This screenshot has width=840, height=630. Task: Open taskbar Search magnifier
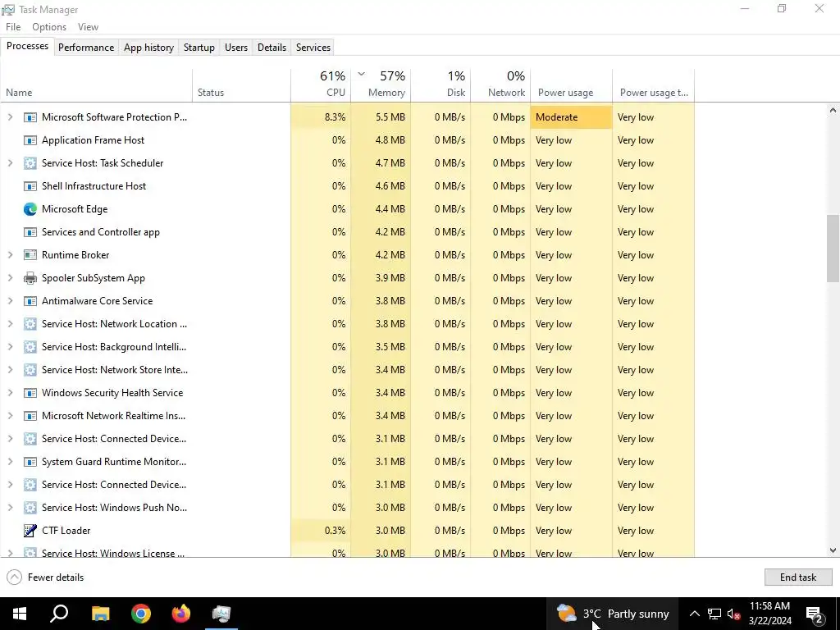pyautogui.click(x=59, y=614)
